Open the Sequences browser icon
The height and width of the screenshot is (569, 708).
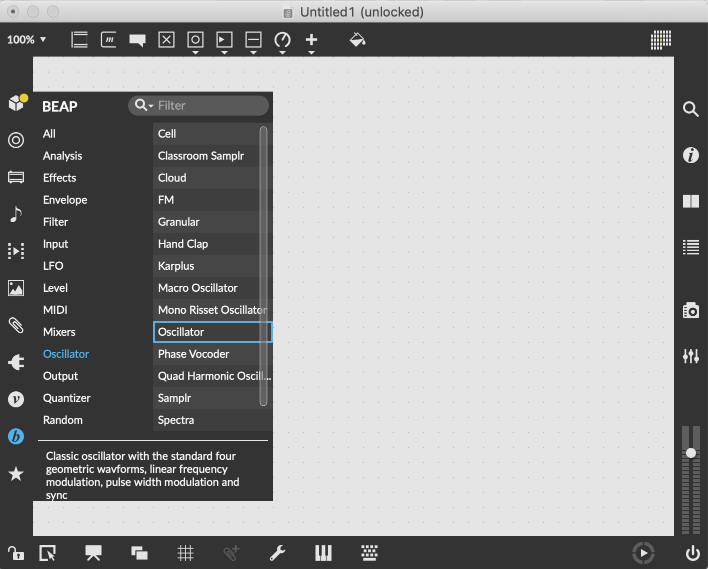[16, 251]
